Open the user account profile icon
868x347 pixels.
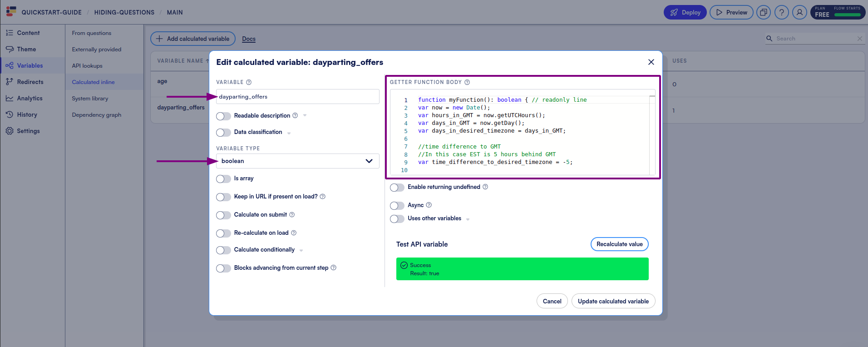click(x=799, y=12)
